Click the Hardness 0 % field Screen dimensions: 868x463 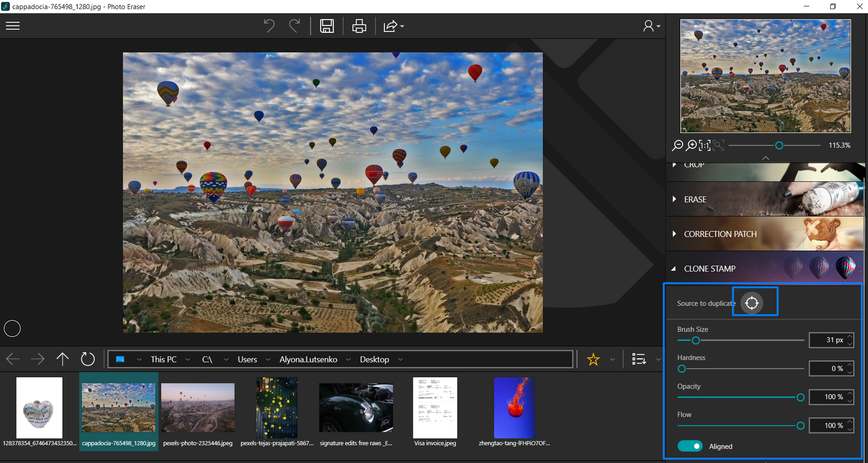point(831,368)
